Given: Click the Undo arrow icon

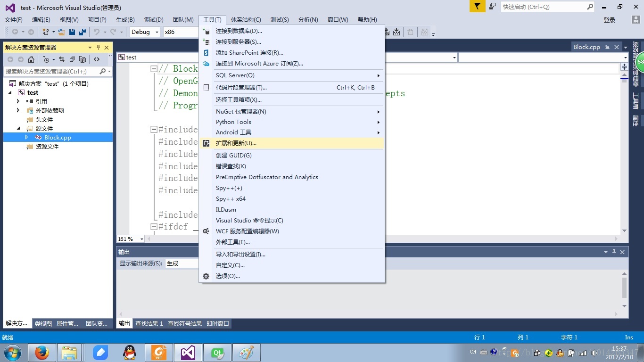Looking at the screenshot, I should point(97,32).
